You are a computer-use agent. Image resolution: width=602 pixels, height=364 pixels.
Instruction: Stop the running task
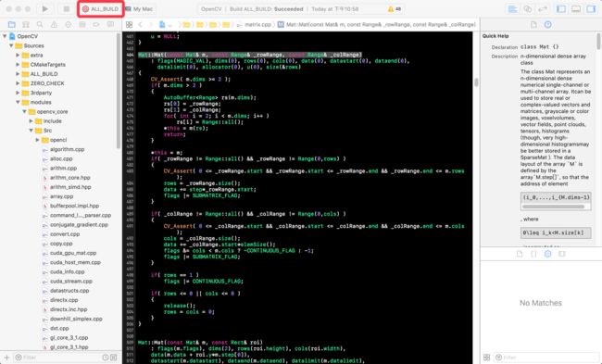click(x=67, y=9)
